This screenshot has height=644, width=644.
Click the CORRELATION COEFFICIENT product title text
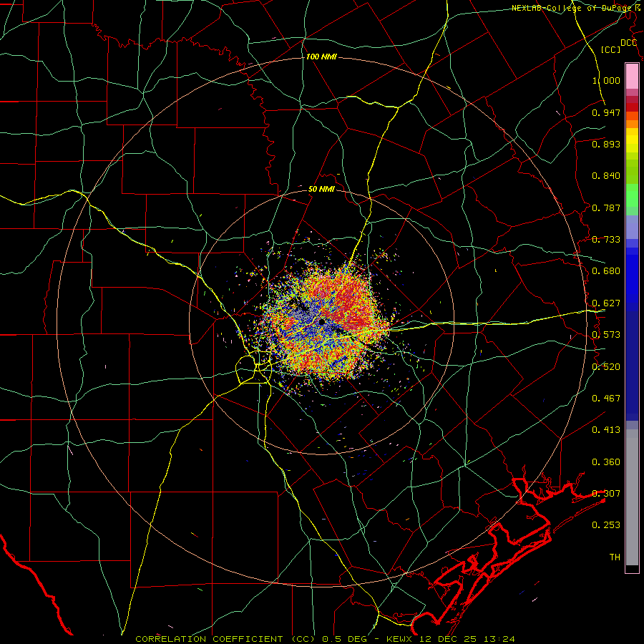click(x=225, y=639)
